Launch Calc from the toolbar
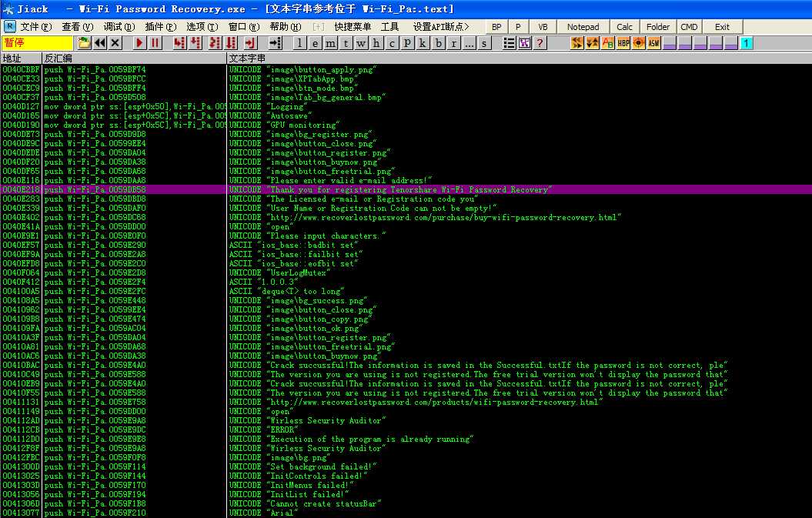Screen dimensions: 812x518 624,27
